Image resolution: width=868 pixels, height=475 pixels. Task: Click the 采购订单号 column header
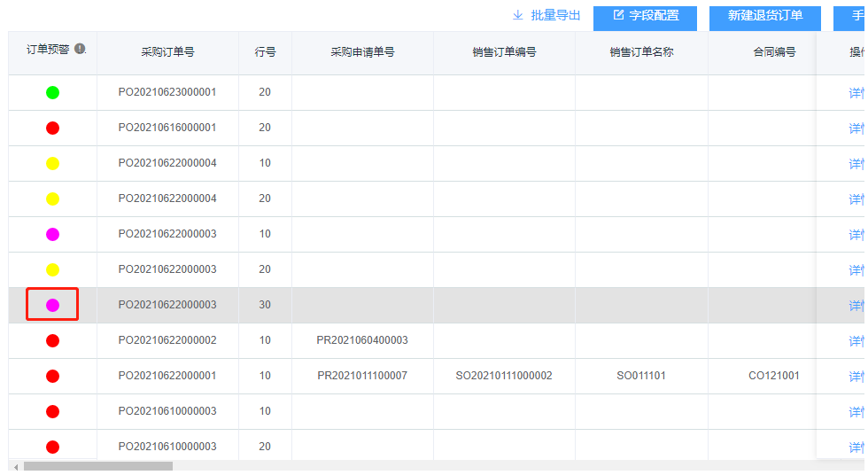[x=167, y=52]
